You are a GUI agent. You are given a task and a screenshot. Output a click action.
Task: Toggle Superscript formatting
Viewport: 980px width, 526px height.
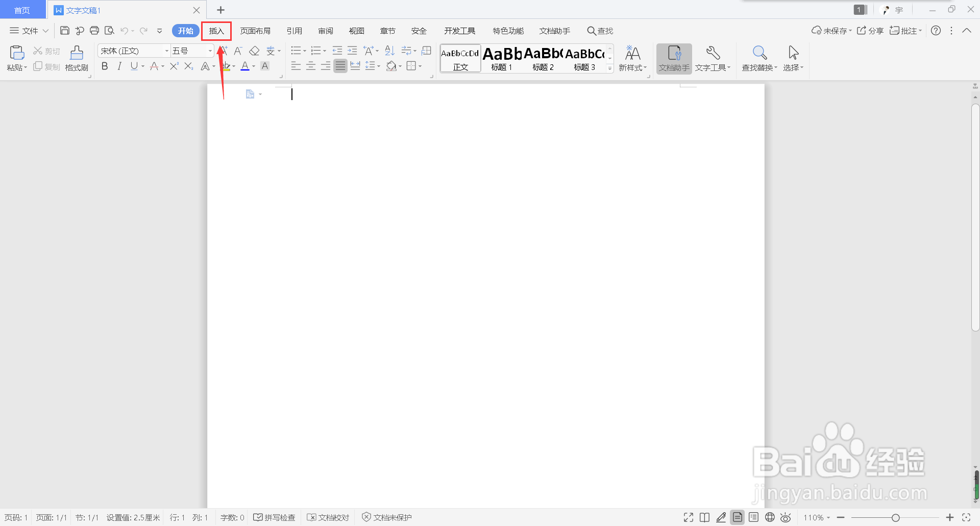click(174, 66)
